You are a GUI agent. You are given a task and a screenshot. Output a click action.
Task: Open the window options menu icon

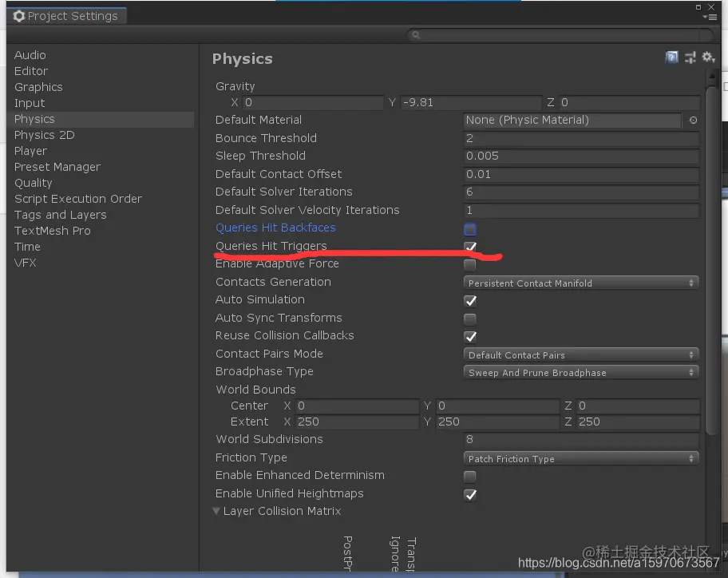pyautogui.click(x=710, y=18)
